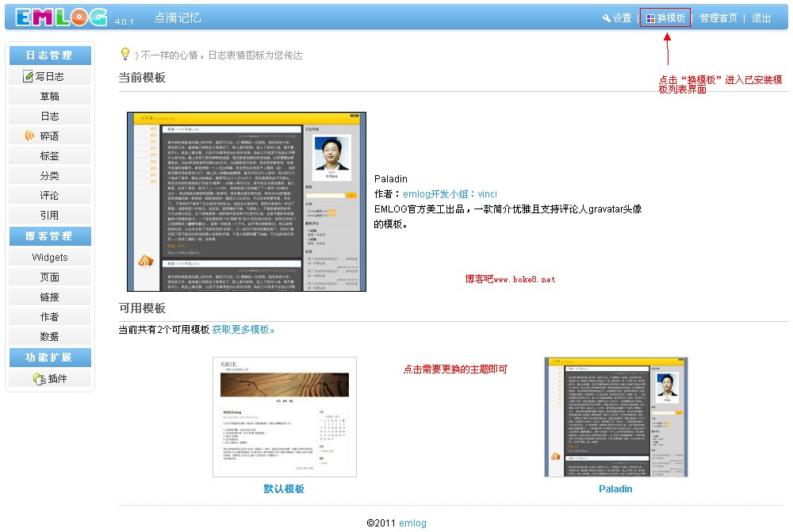Click the EMLOG logo
The height and width of the screenshot is (532, 793).
[61, 17]
